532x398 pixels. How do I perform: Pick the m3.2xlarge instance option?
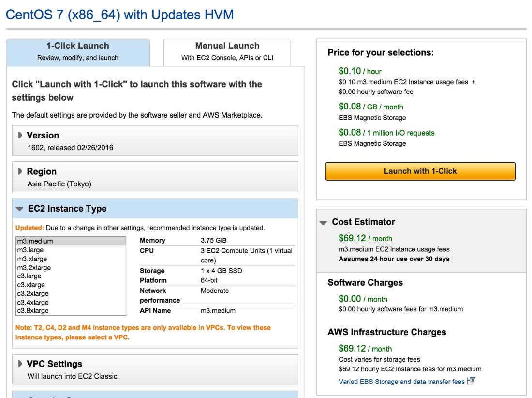coord(34,267)
